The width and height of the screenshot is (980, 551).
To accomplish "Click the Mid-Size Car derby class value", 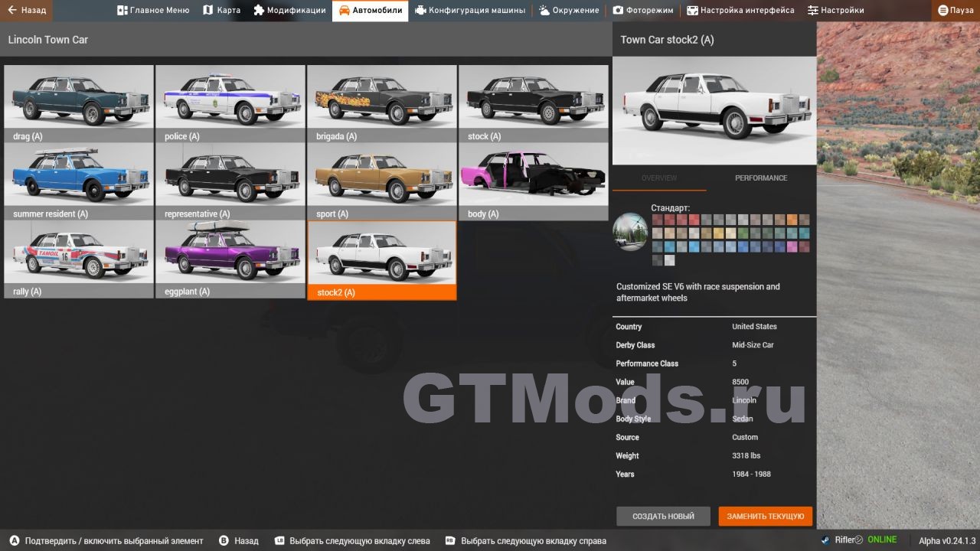I will 753,345.
